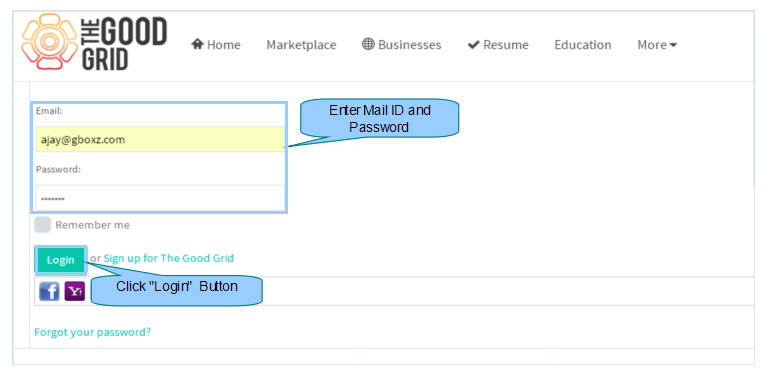
Task: Open Sign up for The Good Grid link
Action: [168, 258]
